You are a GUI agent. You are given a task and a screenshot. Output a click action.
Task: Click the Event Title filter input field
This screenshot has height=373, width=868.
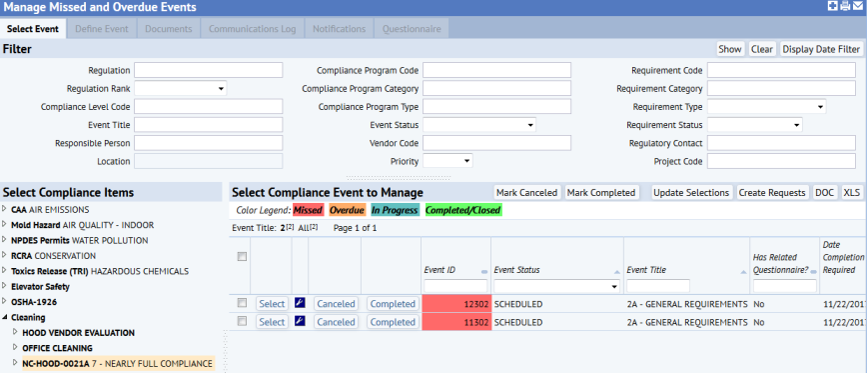208,125
